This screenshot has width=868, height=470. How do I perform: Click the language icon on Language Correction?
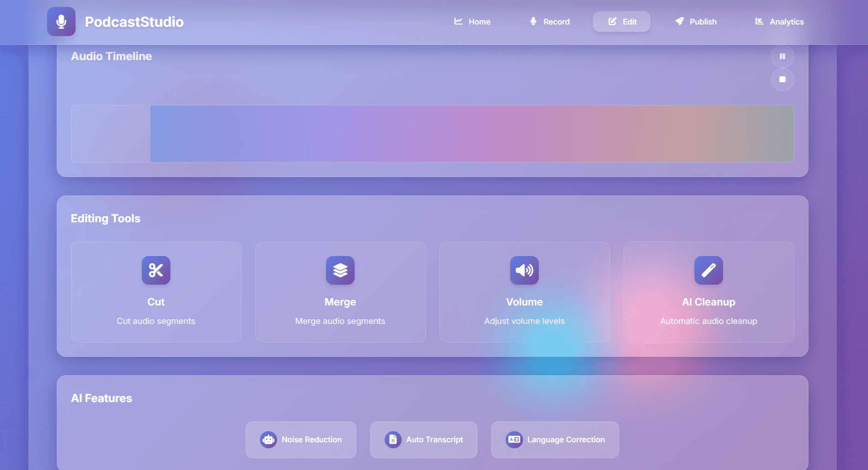[x=514, y=440]
